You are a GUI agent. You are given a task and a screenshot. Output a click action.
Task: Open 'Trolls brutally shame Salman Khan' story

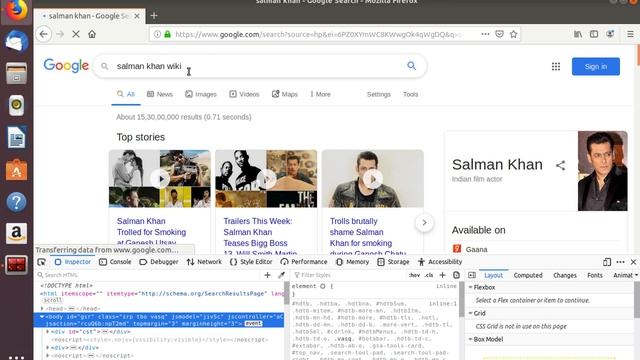pyautogui.click(x=367, y=237)
